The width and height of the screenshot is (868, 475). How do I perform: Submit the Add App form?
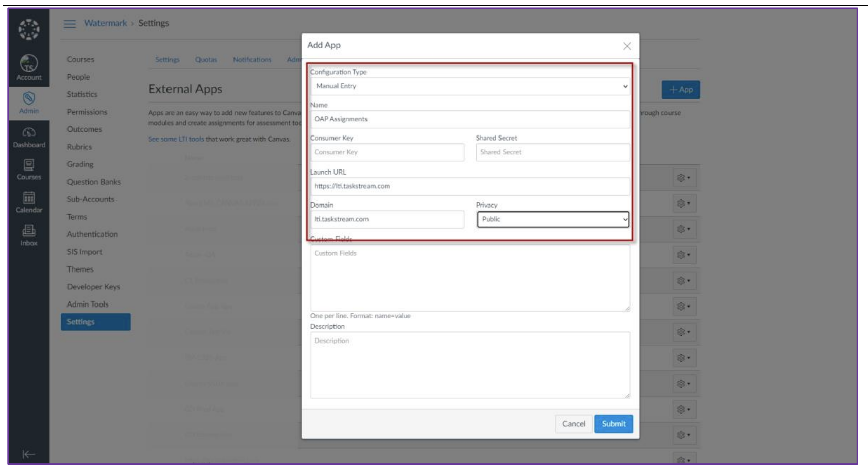(x=614, y=424)
